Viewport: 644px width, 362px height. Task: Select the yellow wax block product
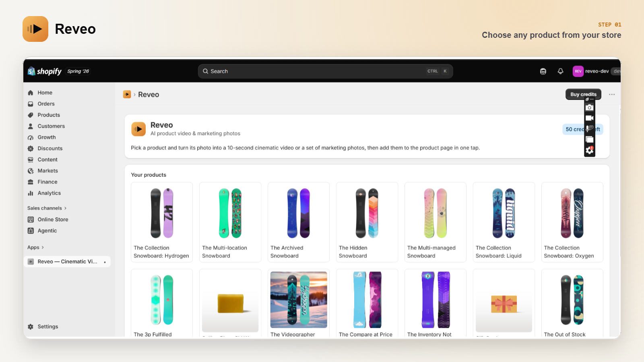coord(230,303)
